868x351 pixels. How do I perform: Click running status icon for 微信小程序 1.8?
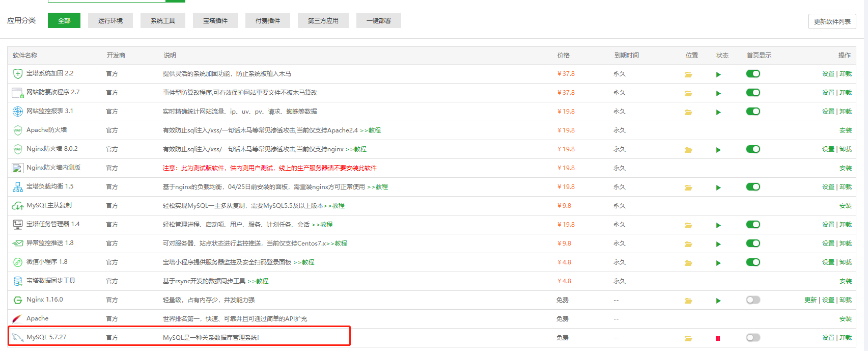point(718,263)
